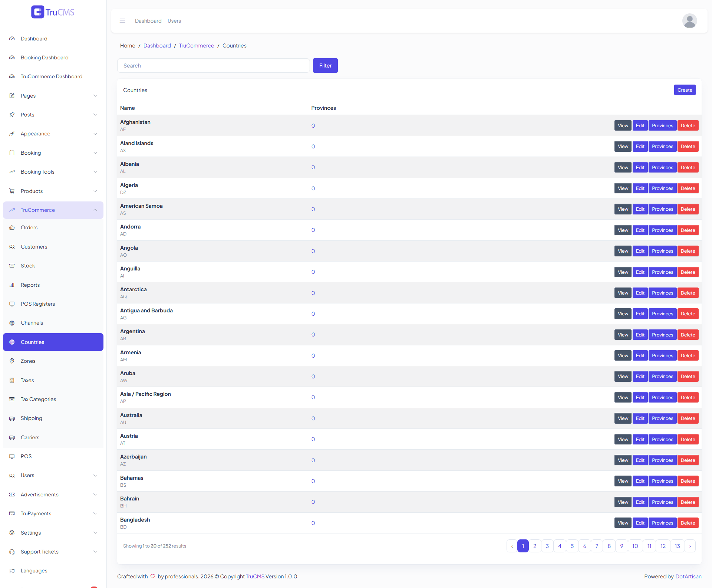Viewport: 712px width, 588px height.
Task: Collapse the TruCommerce sidebar section
Action: 53,210
